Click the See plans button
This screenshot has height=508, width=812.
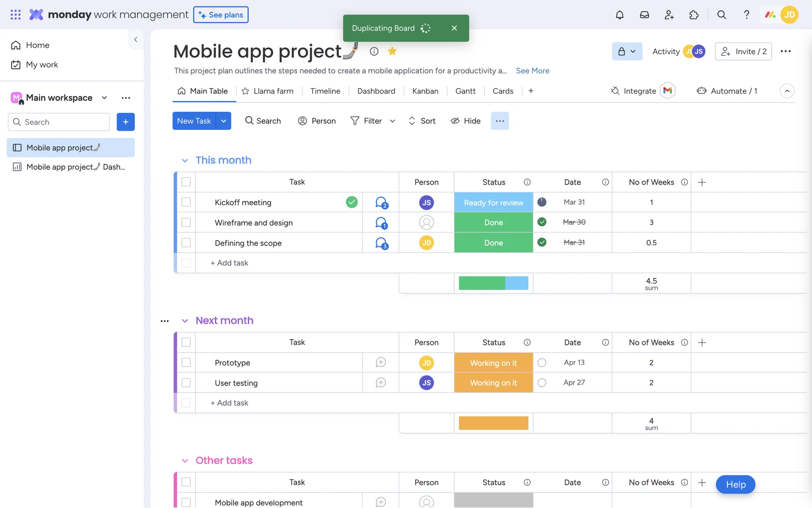tap(221, 15)
